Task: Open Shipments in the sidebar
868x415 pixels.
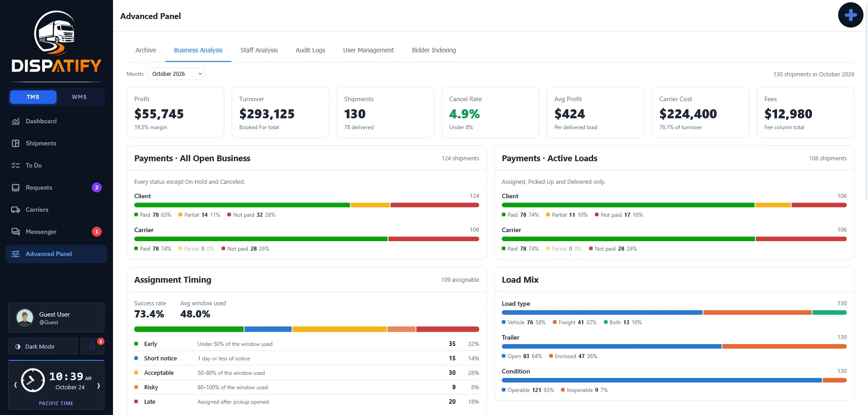Action: tap(56, 144)
